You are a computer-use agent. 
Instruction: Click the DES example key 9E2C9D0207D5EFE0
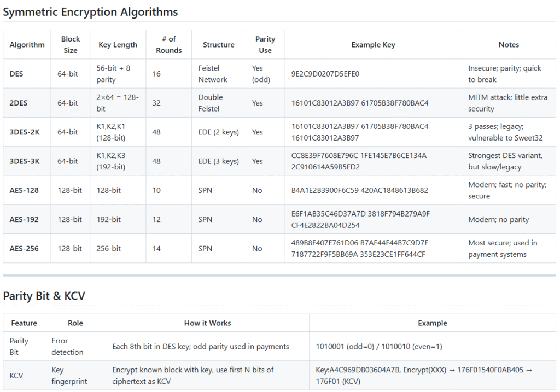325,74
